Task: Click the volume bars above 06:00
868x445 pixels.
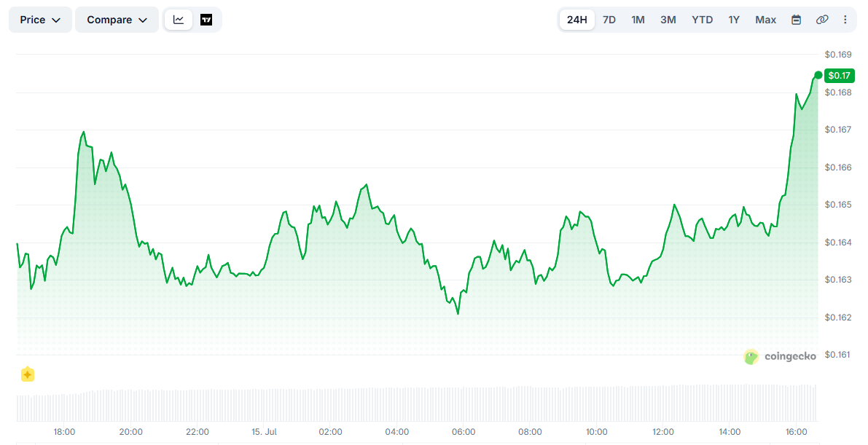Action: click(464, 405)
